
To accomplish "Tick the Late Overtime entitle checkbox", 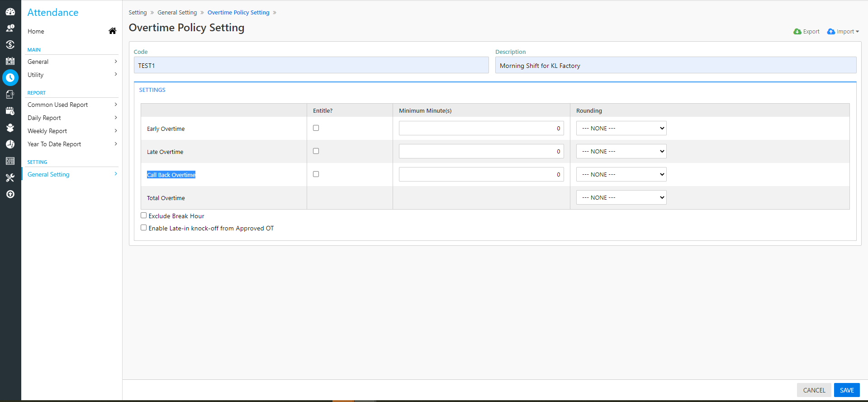I will click(316, 151).
